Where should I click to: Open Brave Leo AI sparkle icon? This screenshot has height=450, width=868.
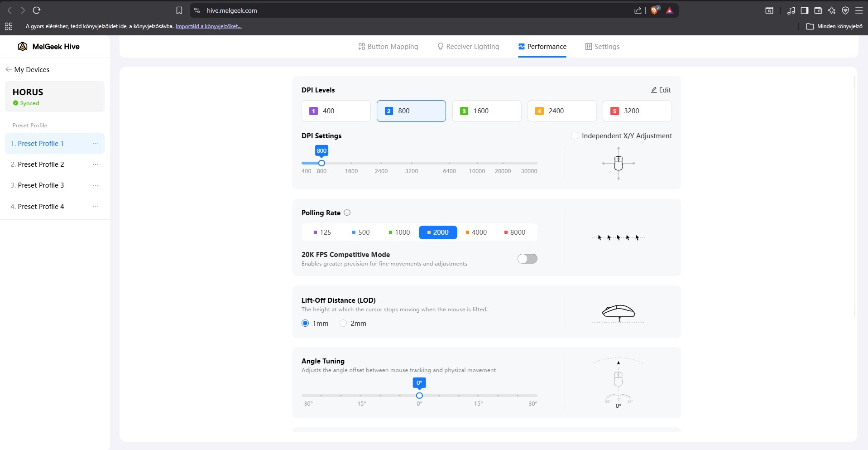(x=832, y=10)
